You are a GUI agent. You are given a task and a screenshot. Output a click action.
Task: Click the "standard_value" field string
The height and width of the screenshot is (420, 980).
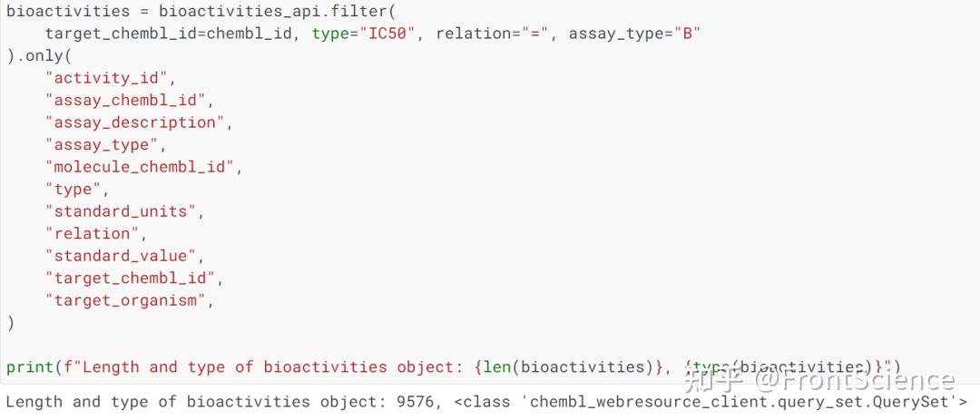pyautogui.click(x=121, y=256)
